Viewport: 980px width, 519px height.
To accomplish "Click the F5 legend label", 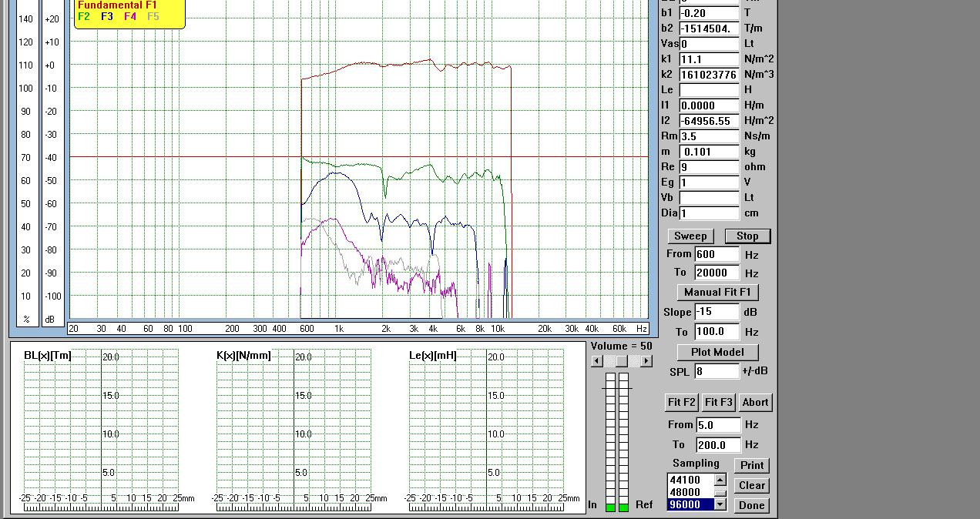I will point(153,16).
